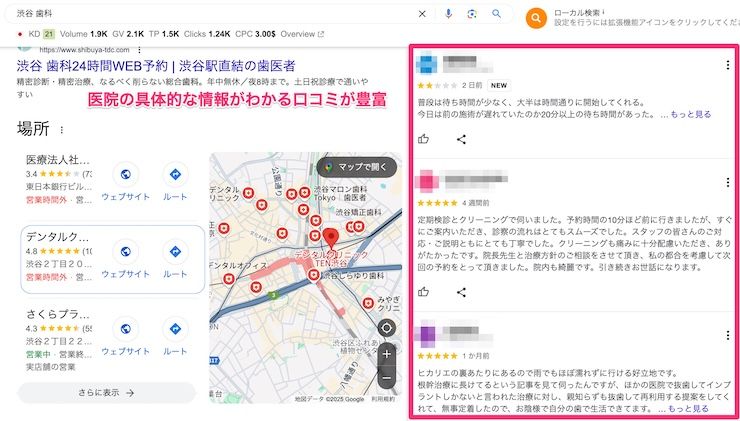The width and height of the screenshot is (740, 421).
Task: Center map with my-location icon
Action: [x=387, y=328]
